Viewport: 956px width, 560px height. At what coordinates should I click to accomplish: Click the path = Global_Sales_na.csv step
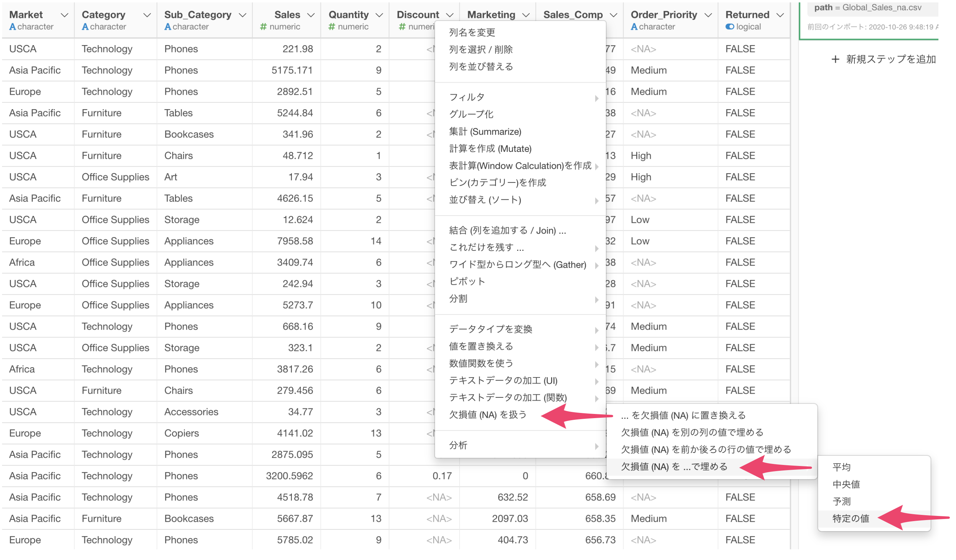[x=868, y=8]
